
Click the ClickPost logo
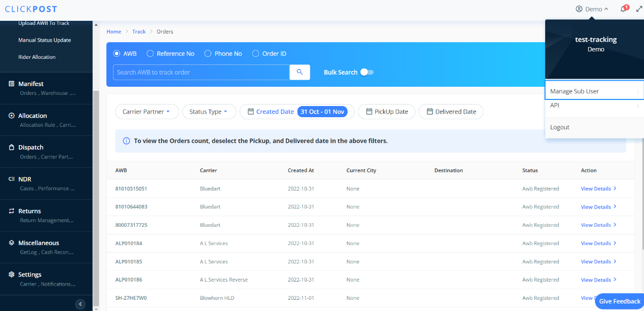click(x=31, y=9)
